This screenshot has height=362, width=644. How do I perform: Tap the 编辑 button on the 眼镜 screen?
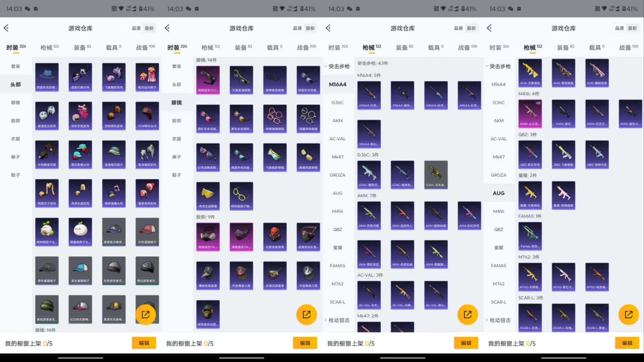[305, 343]
